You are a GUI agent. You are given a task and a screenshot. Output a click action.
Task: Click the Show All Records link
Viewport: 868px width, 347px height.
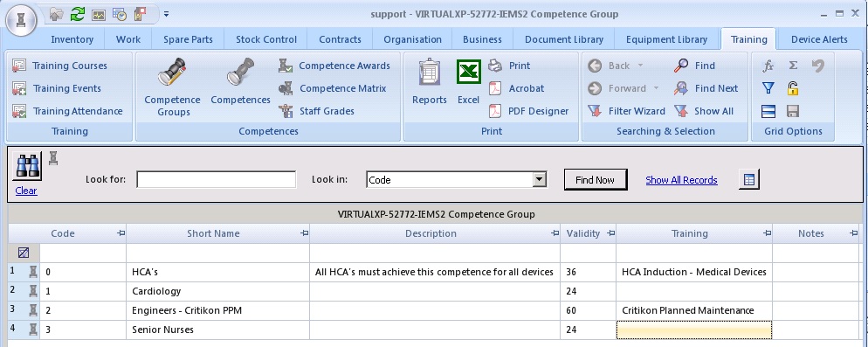pyautogui.click(x=681, y=180)
